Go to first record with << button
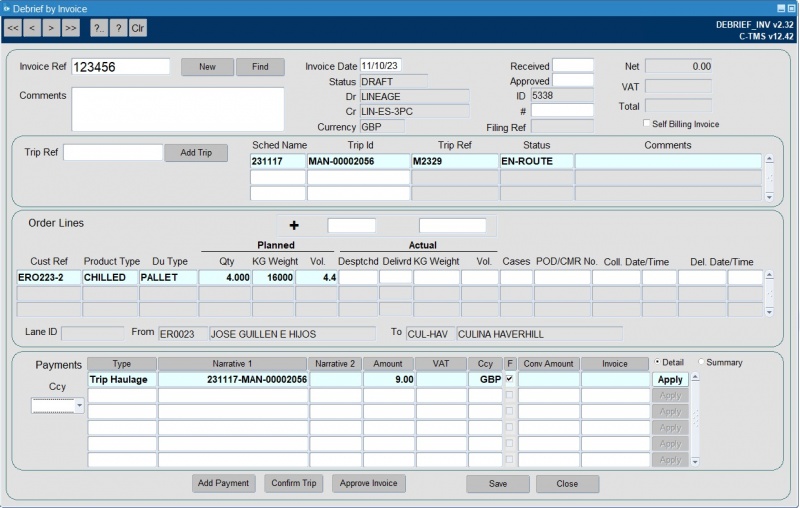This screenshot has height=508, width=800. click(x=13, y=28)
